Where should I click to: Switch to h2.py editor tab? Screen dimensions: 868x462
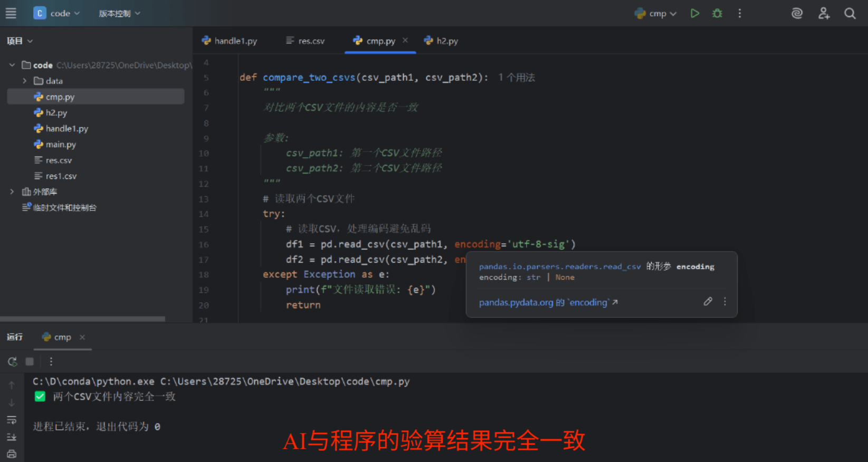click(x=441, y=41)
